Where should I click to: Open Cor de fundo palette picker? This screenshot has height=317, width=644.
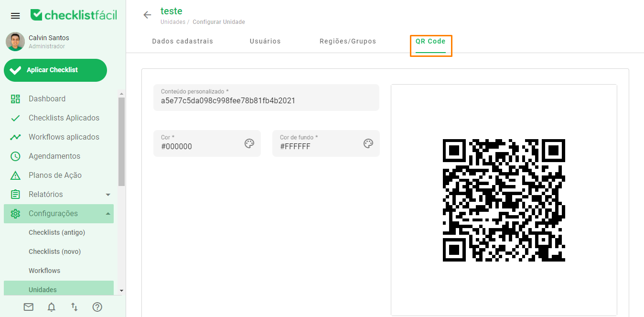coord(368,143)
